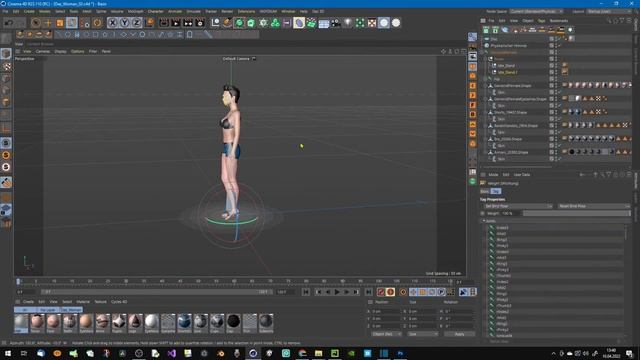
Task: Select the Rotate tool icon
Action: pos(72,23)
